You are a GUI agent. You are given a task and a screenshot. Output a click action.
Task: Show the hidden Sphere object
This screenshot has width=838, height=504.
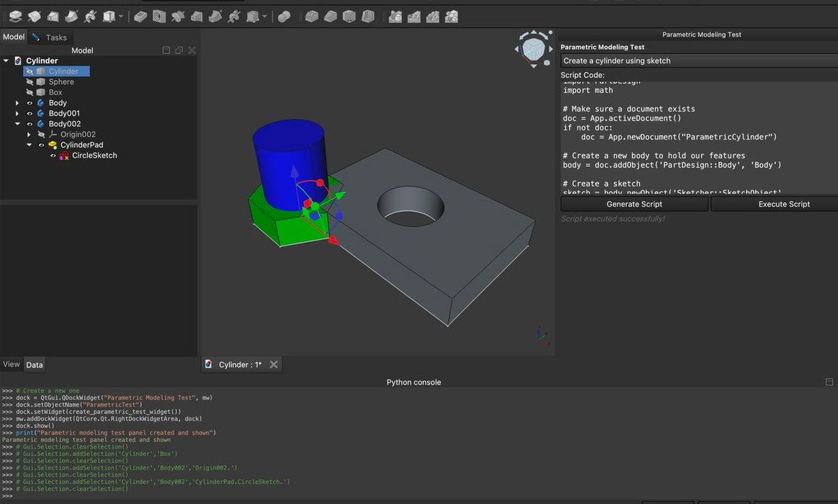[x=30, y=82]
